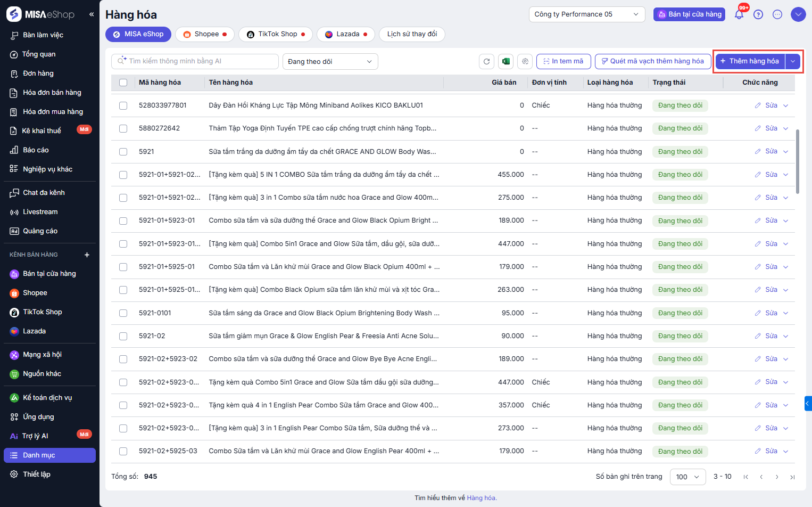Viewport: 812px width, 507px height.
Task: Click Quét mã vạch thêm hàng hóa
Action: point(653,61)
